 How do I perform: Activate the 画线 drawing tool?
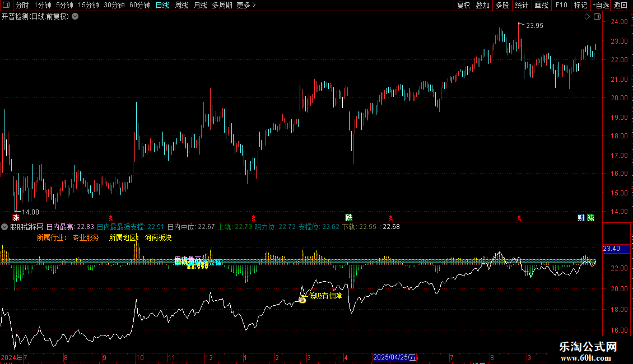(x=541, y=5)
